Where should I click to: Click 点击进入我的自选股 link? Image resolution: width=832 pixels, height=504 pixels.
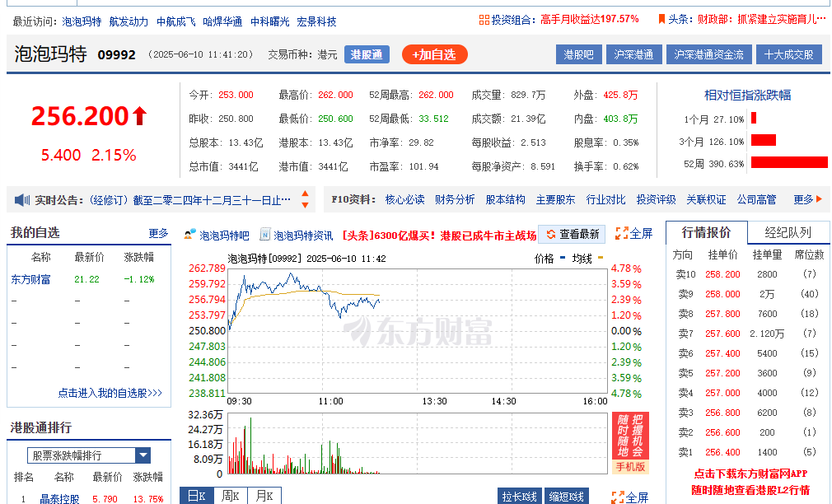pyautogui.click(x=110, y=393)
